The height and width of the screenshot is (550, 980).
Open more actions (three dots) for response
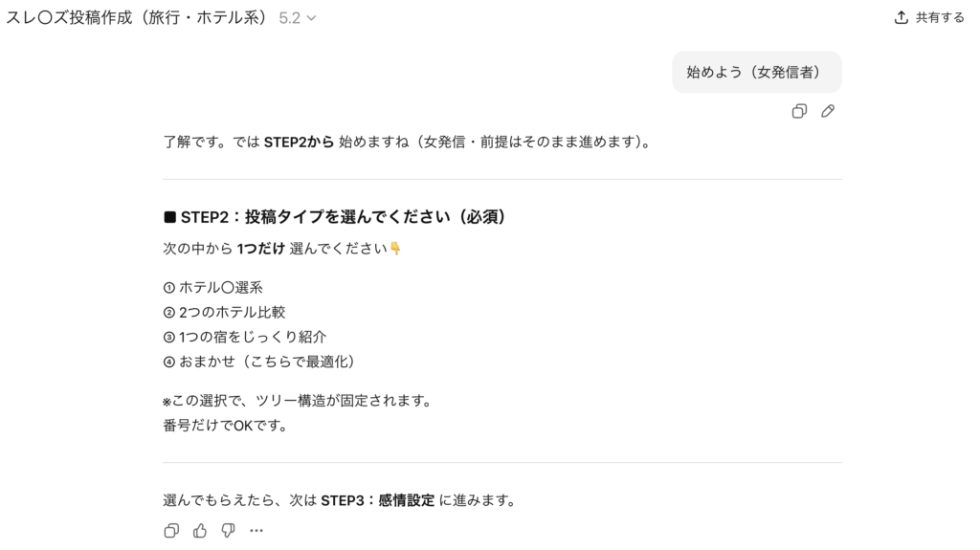pyautogui.click(x=256, y=531)
